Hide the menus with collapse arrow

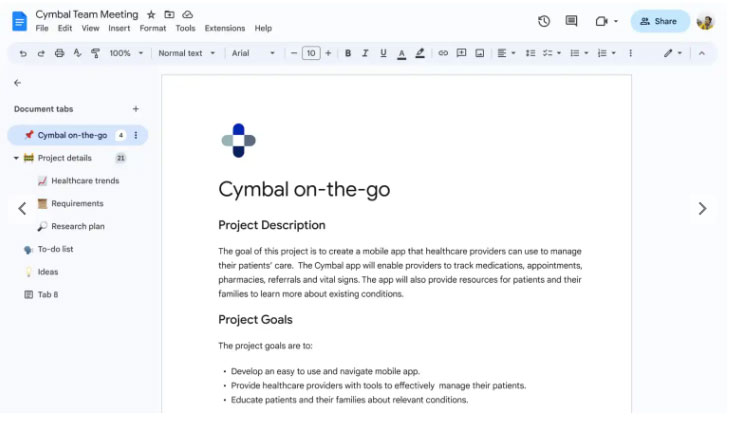pos(702,53)
